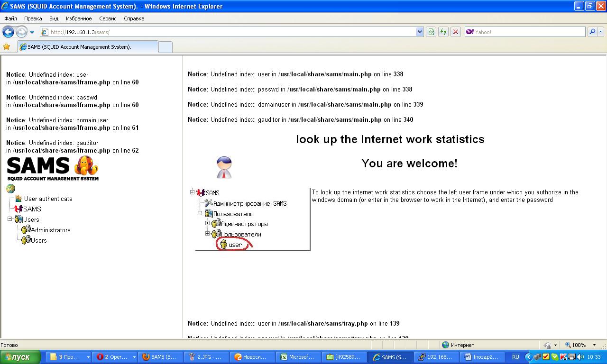Click the Administrators group icon
The width and height of the screenshot is (607, 364).
tap(26, 229)
